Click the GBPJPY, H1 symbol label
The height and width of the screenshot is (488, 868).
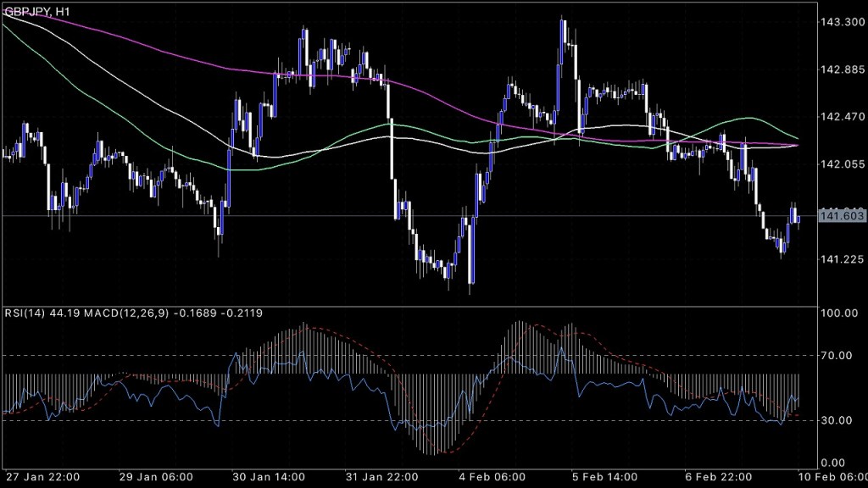click(36, 10)
